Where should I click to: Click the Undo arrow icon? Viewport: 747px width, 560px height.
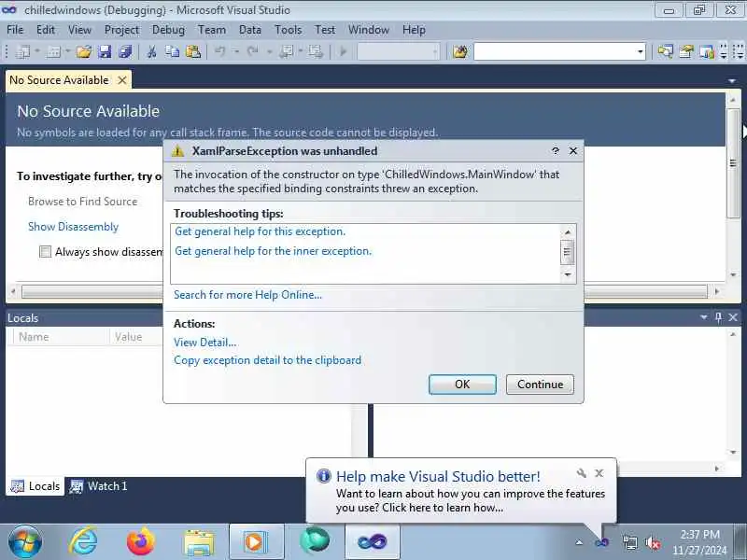point(219,51)
